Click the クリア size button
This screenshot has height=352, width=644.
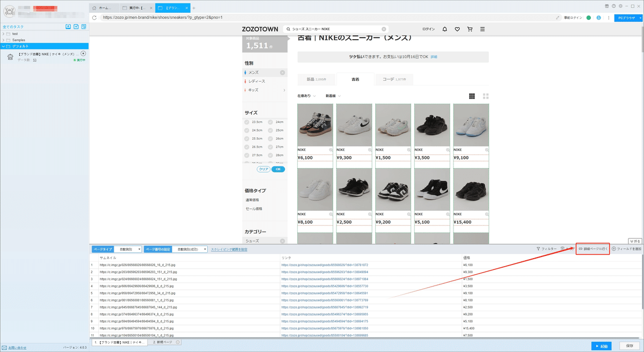264,169
